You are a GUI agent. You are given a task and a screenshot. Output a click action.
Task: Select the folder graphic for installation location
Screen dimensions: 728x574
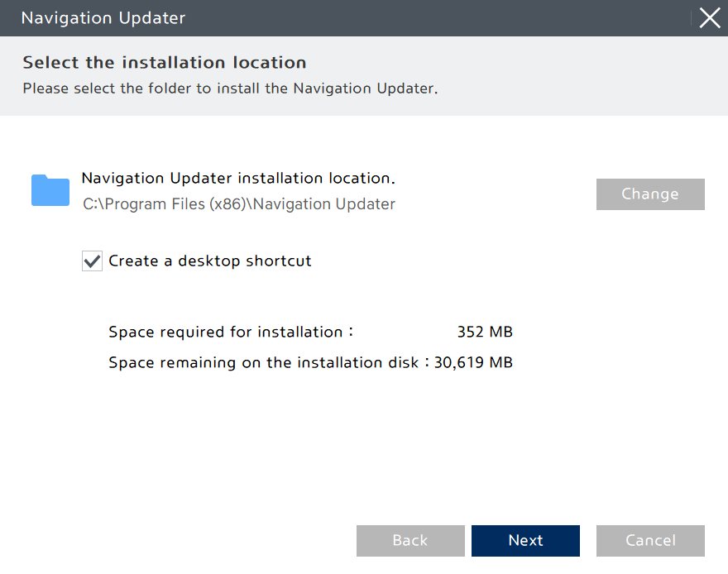pyautogui.click(x=50, y=190)
